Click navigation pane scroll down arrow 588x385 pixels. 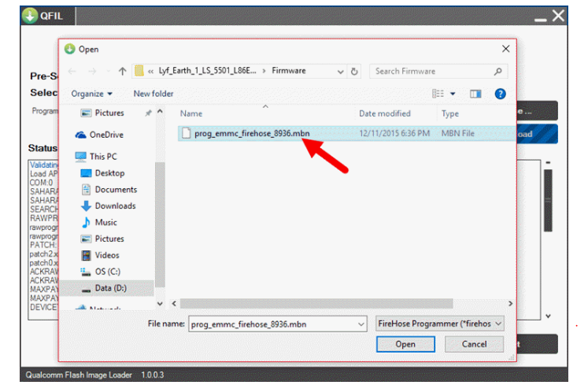pos(160,304)
